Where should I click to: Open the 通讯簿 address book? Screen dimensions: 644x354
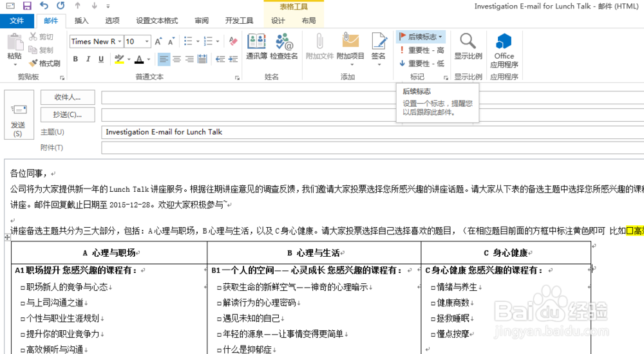pyautogui.click(x=257, y=46)
